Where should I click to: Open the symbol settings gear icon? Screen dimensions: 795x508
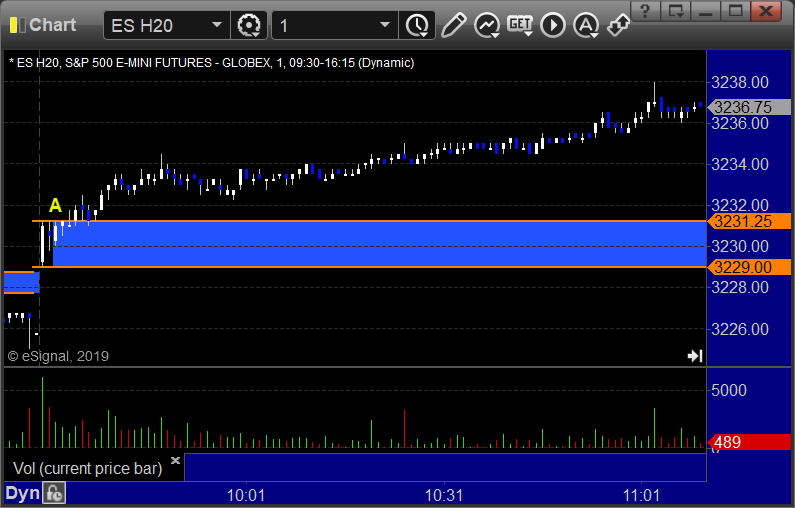pos(248,25)
